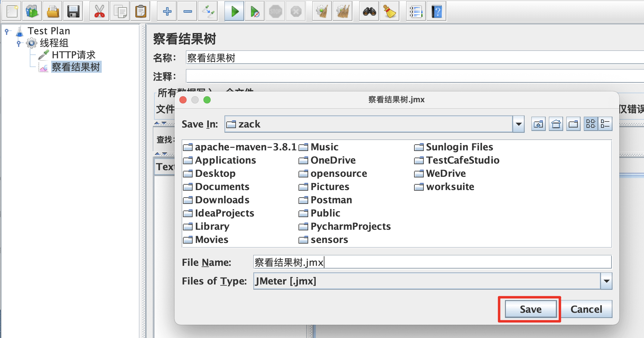Switch file chooser to List view
Viewport: 644px width, 338px height.
point(591,124)
